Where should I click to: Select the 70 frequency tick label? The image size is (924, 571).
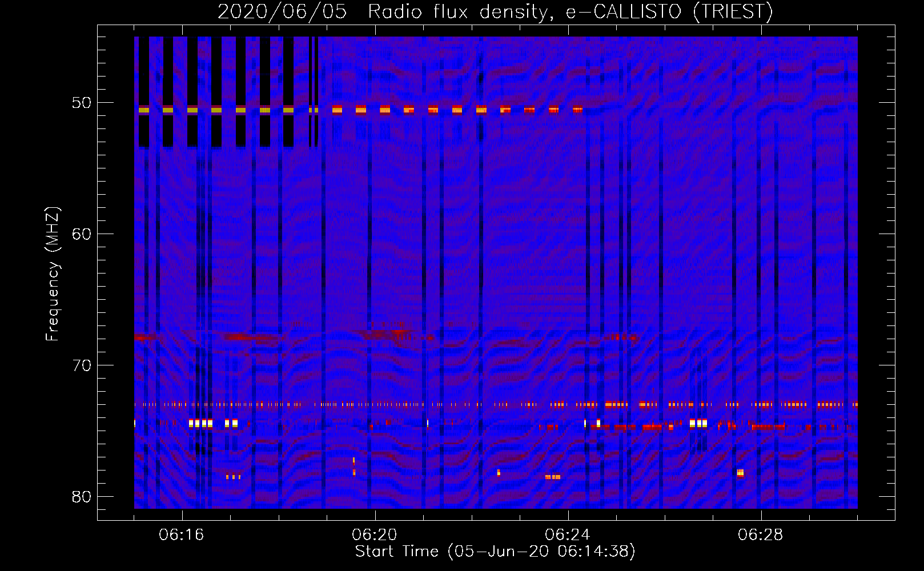point(82,365)
